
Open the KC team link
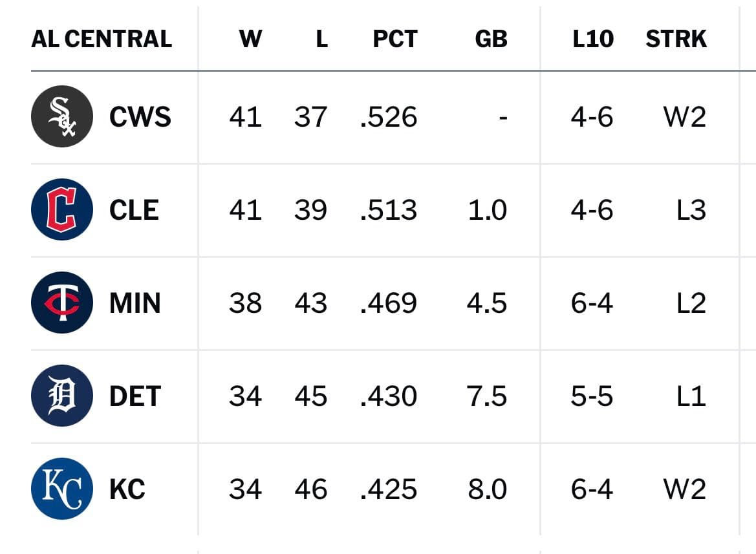coord(127,489)
